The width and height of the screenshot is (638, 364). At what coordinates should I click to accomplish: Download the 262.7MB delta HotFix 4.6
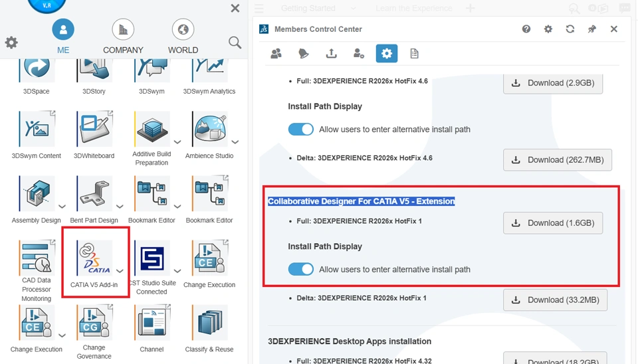coord(558,160)
